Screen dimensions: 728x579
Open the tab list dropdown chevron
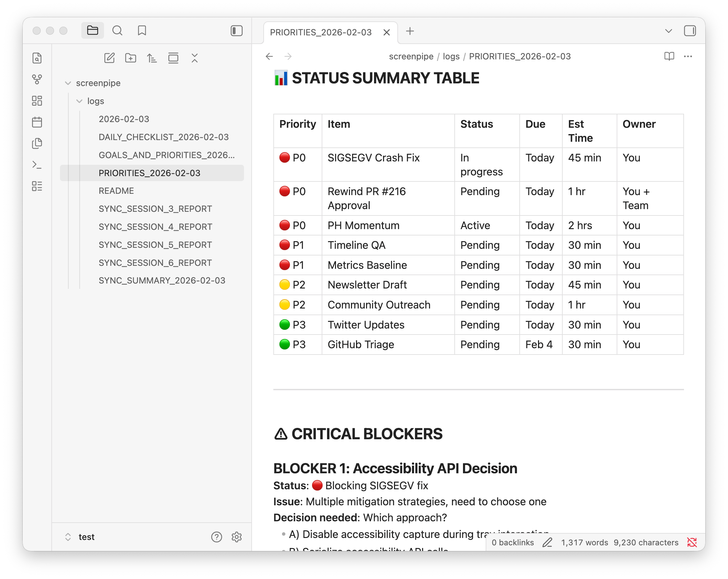668,31
